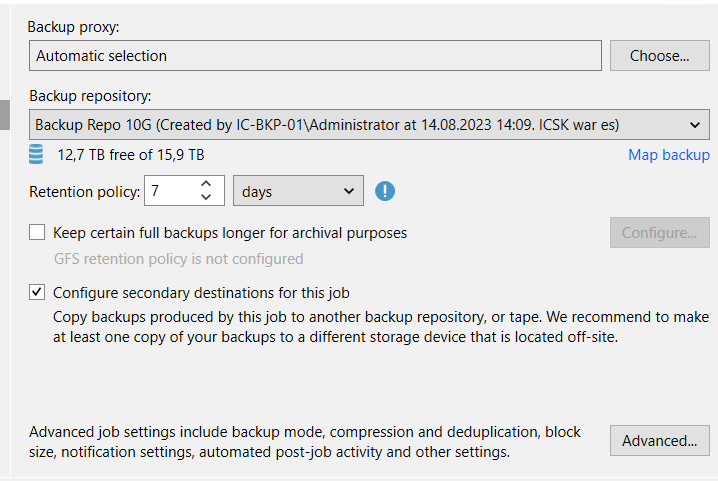Select the Automatic selection proxy field

click(x=315, y=56)
